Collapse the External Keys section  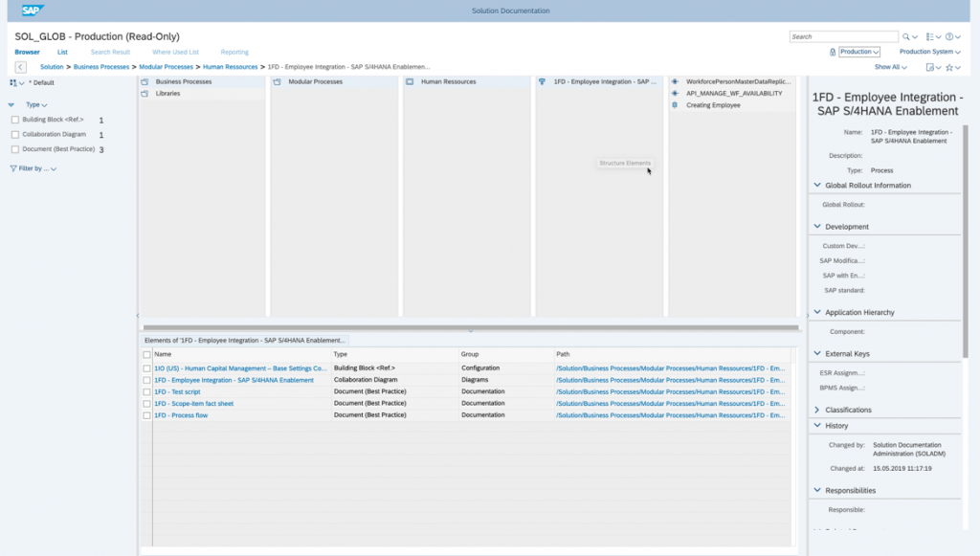817,353
